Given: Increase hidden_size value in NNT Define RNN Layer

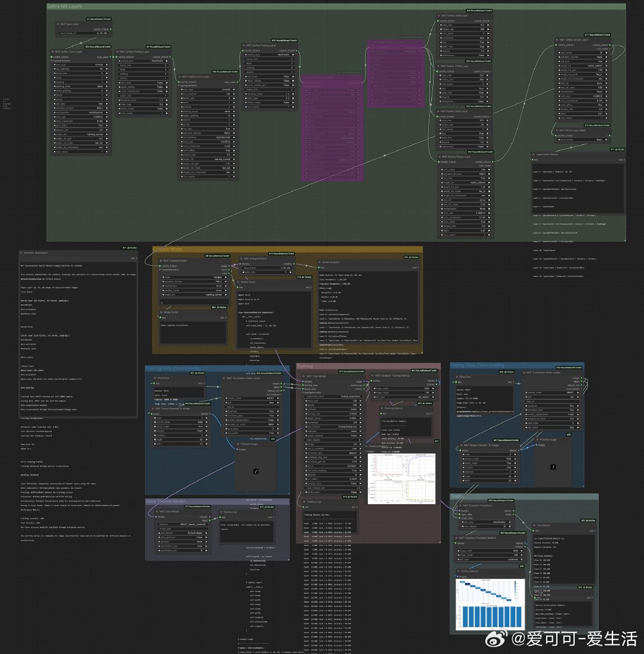Looking at the screenshot, I should coord(488,29).
